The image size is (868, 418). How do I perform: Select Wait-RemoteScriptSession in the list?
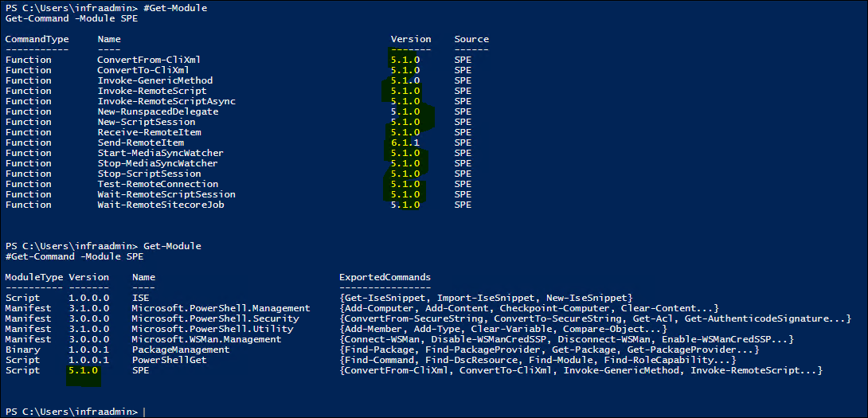[166, 194]
